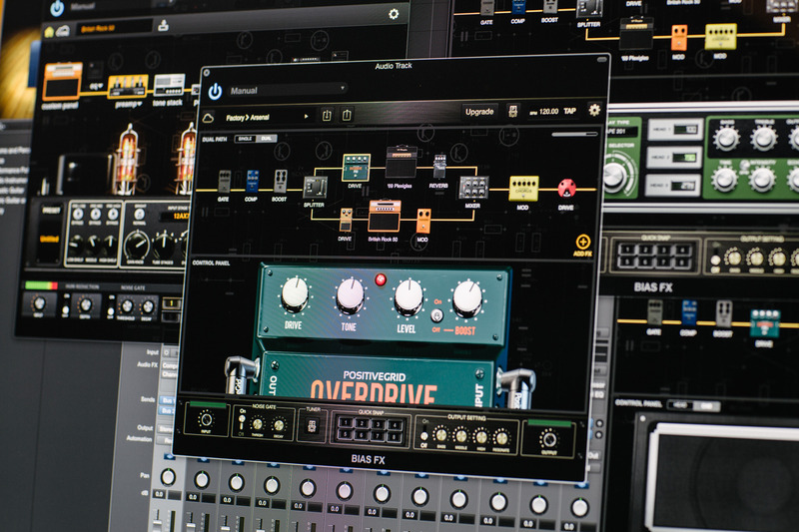Open settings gear in background top-left window
Viewport: 799px width, 532px height.
coord(394,14)
